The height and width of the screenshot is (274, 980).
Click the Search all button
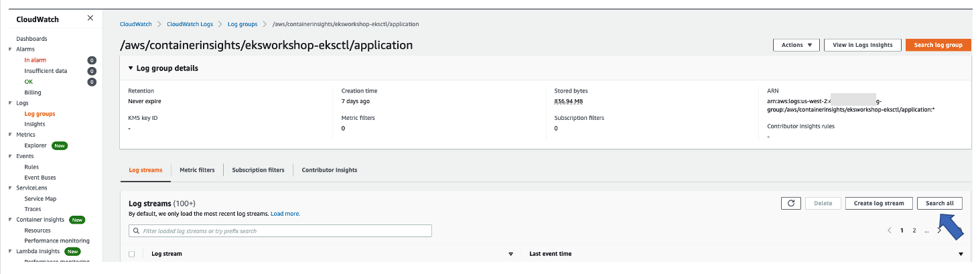939,203
